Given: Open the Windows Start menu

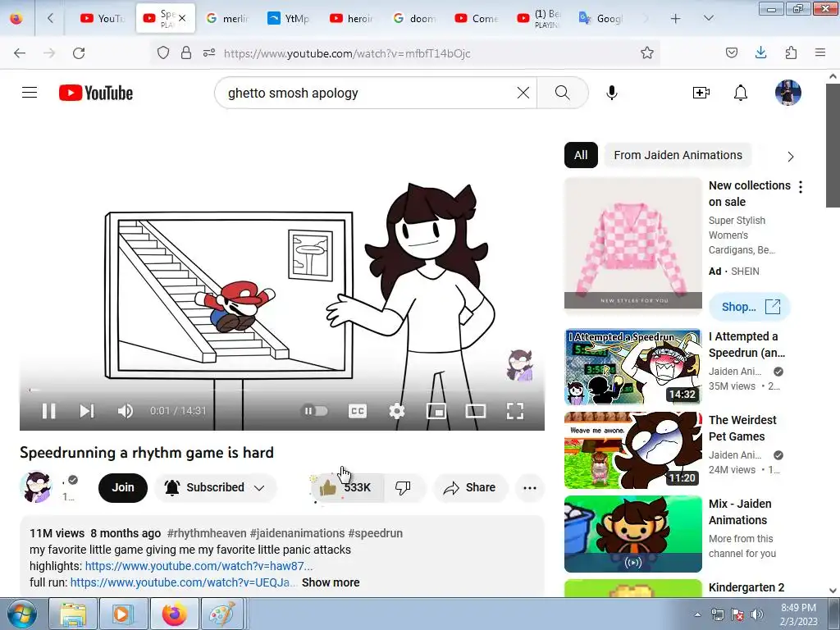Looking at the screenshot, I should (22, 614).
